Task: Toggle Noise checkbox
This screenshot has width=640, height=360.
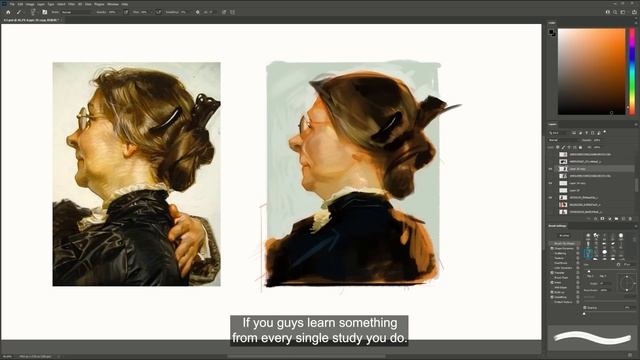Action: pos(552,282)
